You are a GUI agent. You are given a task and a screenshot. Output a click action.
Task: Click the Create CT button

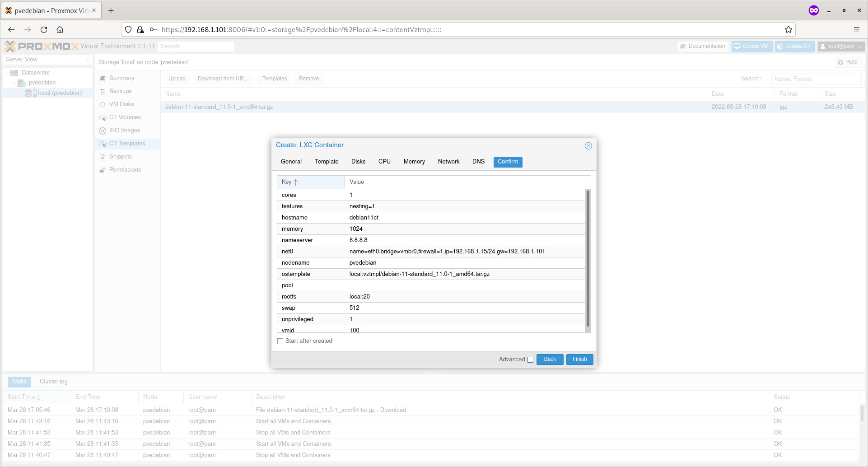[794, 47]
